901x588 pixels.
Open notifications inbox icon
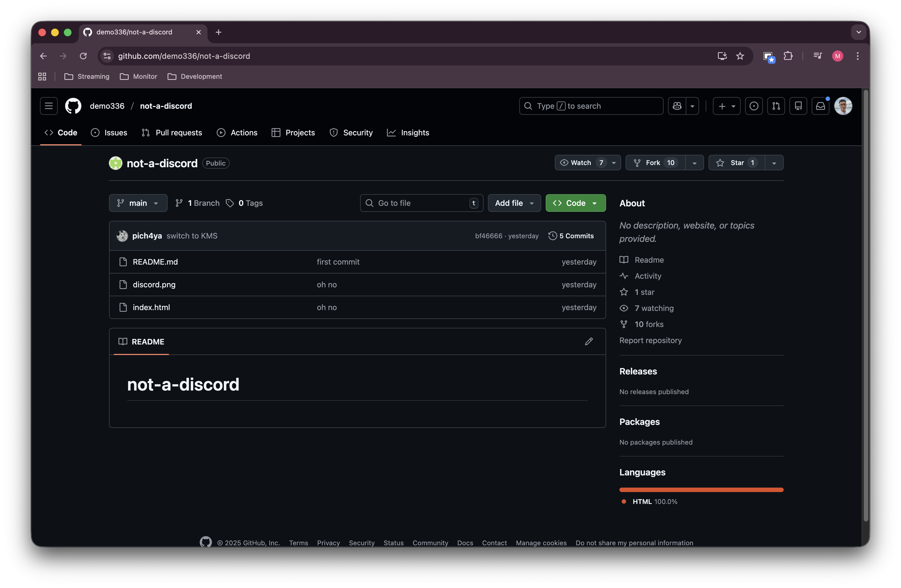tap(820, 106)
